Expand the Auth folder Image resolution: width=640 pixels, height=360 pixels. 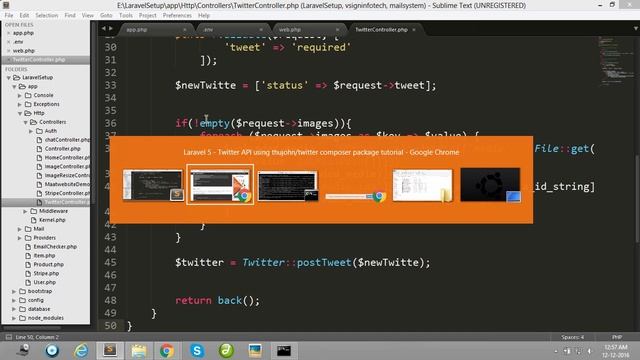click(31, 131)
